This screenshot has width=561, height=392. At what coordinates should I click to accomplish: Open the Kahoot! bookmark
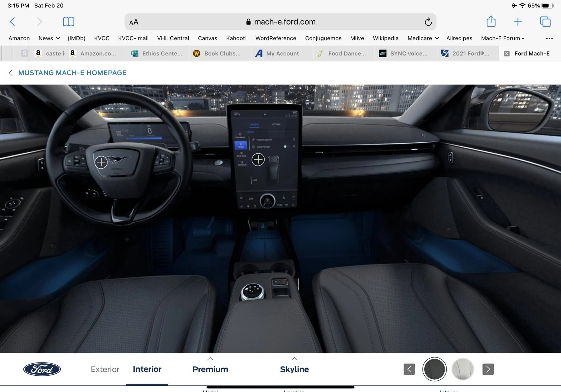(236, 38)
